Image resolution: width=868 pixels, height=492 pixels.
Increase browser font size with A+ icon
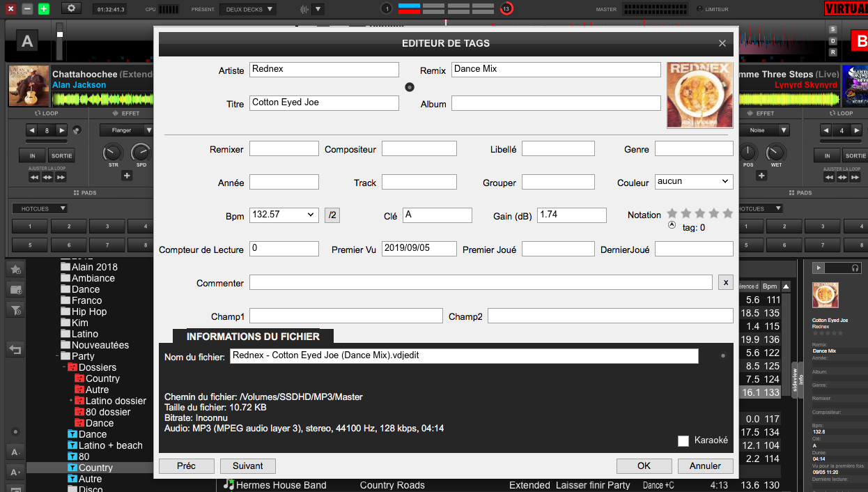point(15,472)
